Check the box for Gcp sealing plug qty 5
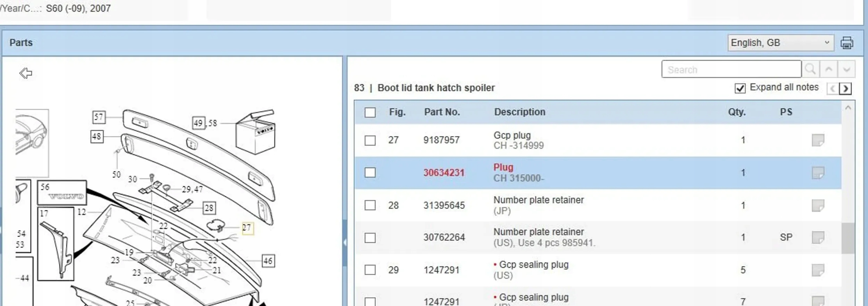 [x=370, y=270]
